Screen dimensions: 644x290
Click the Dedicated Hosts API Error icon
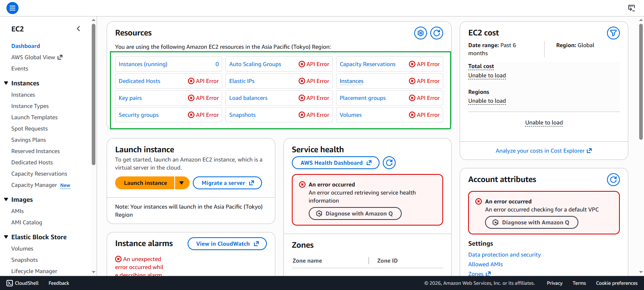pyautogui.click(x=191, y=81)
